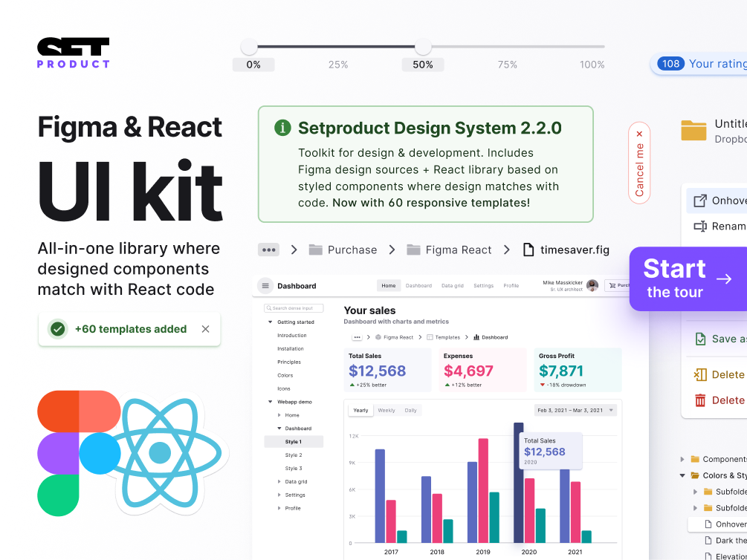
Task: Click the Gross Profit $7,871 card
Action: 578,370
